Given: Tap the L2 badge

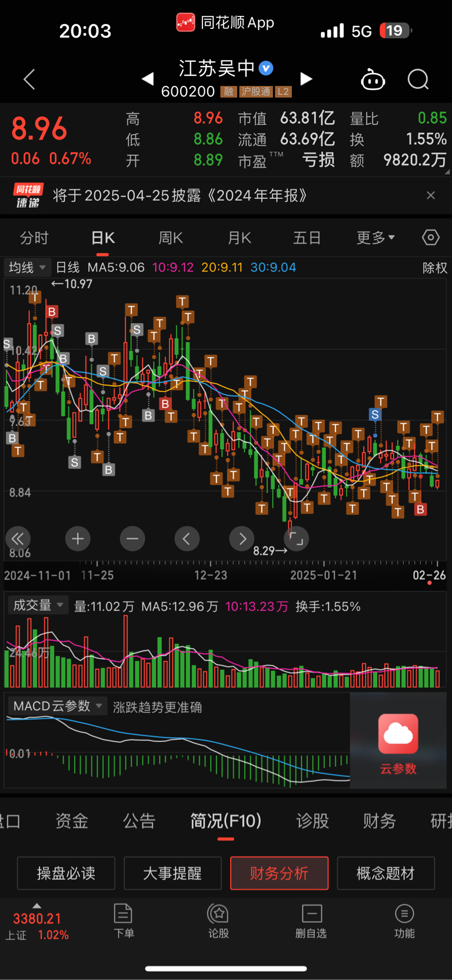Looking at the screenshot, I should tap(283, 92).
